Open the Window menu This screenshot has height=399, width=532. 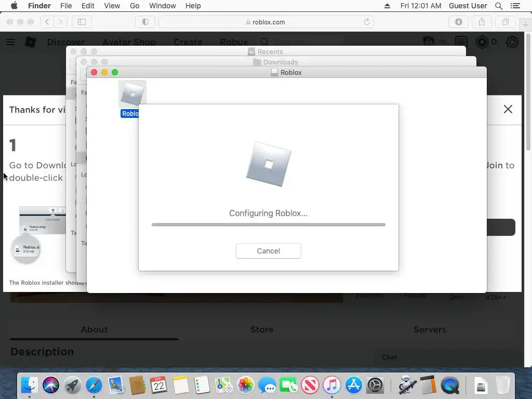163,6
